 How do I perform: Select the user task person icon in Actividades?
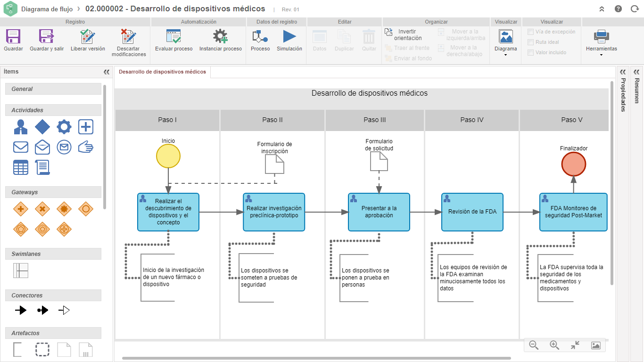(x=20, y=127)
